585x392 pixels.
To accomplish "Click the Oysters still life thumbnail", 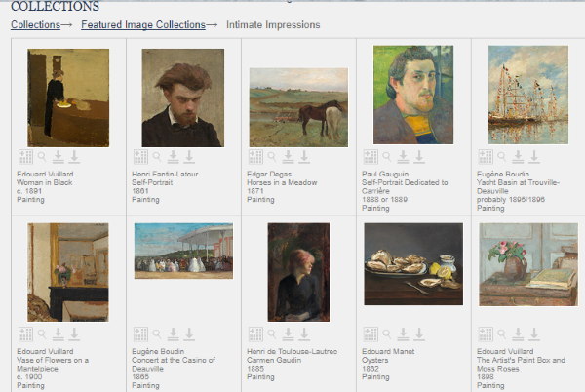I will [x=412, y=264].
